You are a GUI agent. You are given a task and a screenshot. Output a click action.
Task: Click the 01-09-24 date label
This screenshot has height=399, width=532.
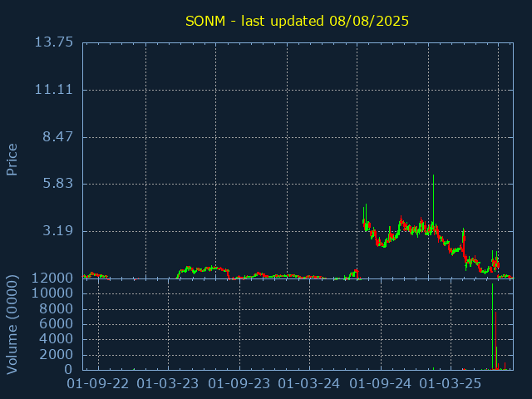click(x=381, y=384)
